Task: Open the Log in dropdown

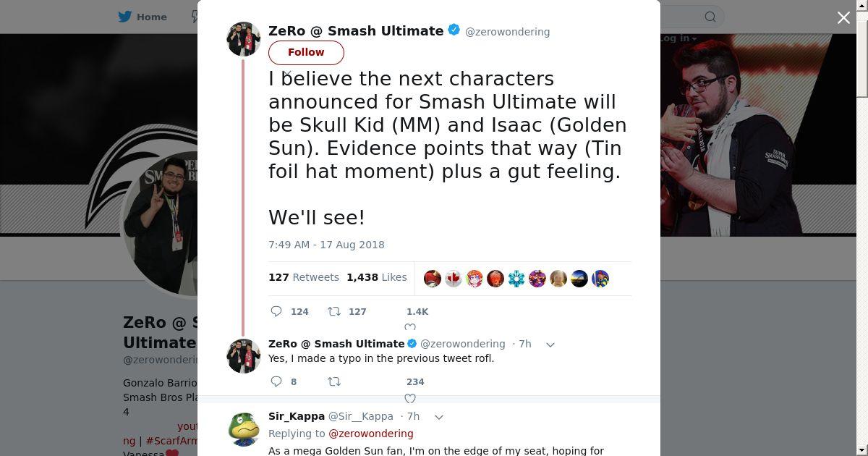Action: click(678, 38)
